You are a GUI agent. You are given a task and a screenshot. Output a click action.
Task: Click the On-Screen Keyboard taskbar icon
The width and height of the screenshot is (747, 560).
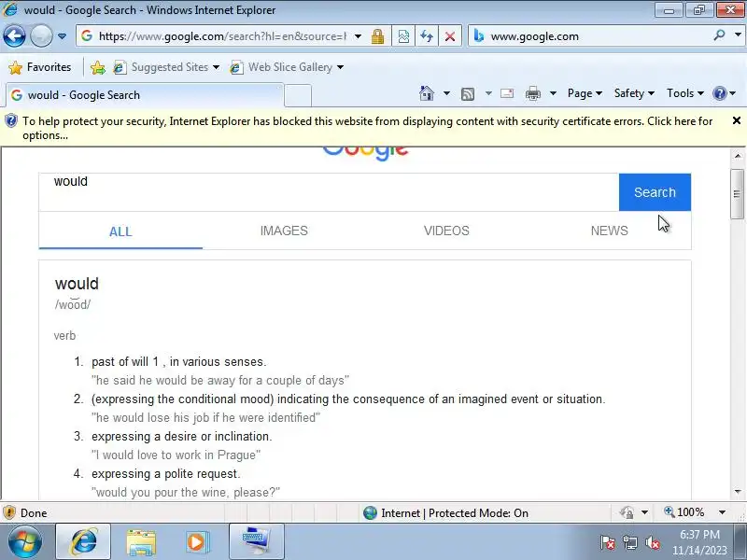(x=256, y=542)
